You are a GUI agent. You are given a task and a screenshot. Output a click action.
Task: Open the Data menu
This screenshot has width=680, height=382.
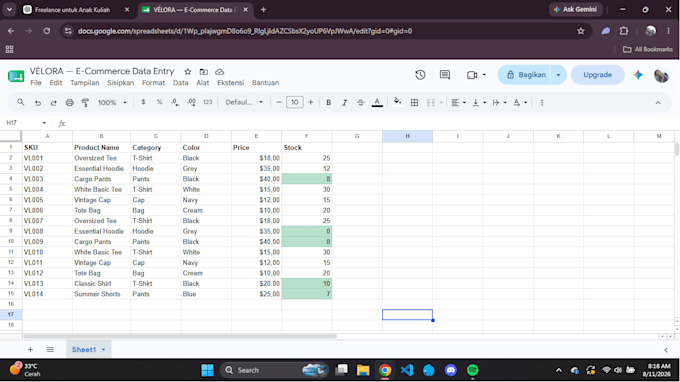pyautogui.click(x=180, y=83)
